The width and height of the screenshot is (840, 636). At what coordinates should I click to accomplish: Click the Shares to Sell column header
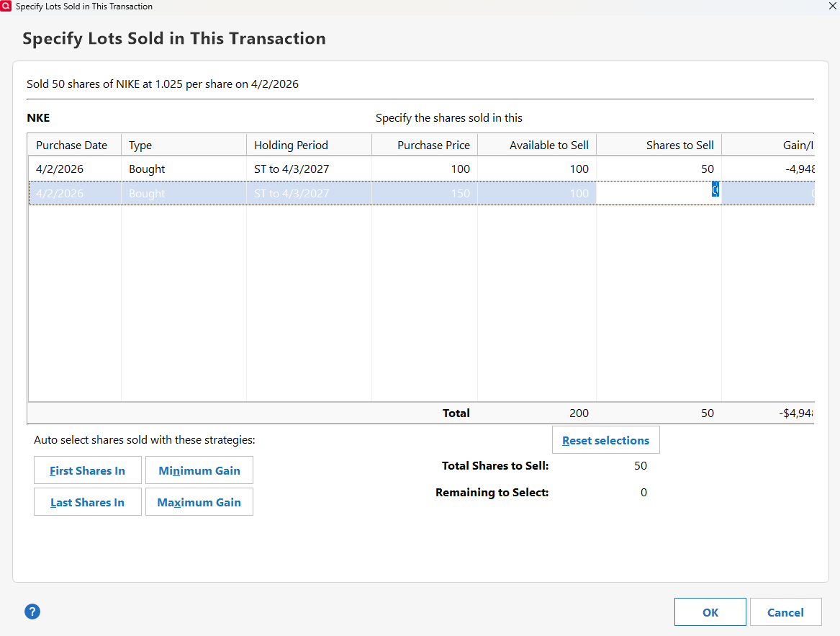point(679,145)
